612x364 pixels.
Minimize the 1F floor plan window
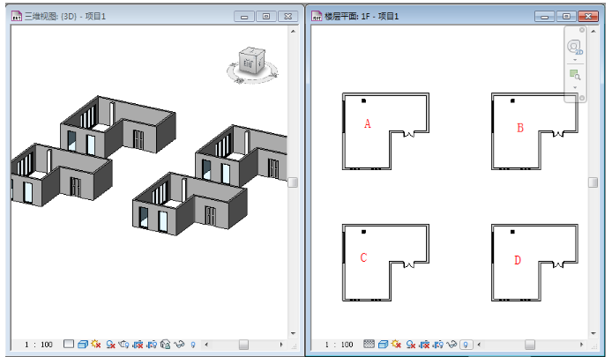(545, 17)
